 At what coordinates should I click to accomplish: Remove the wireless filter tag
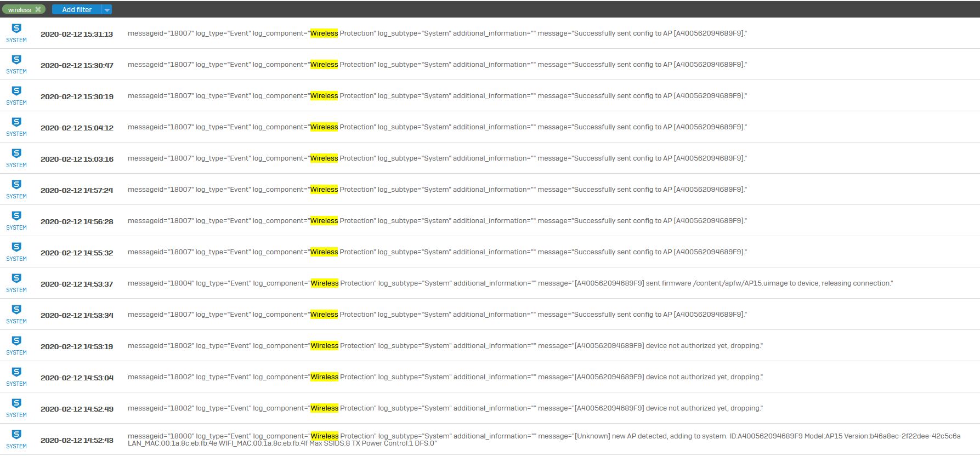pos(38,9)
